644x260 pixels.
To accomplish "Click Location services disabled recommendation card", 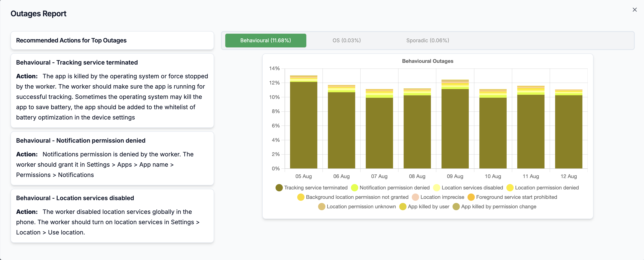I will [112, 216].
